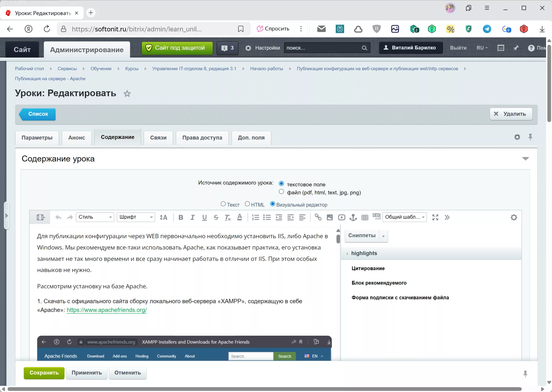Expand editor to fullscreen mode
Screen dimensions: 552x392
point(435,217)
